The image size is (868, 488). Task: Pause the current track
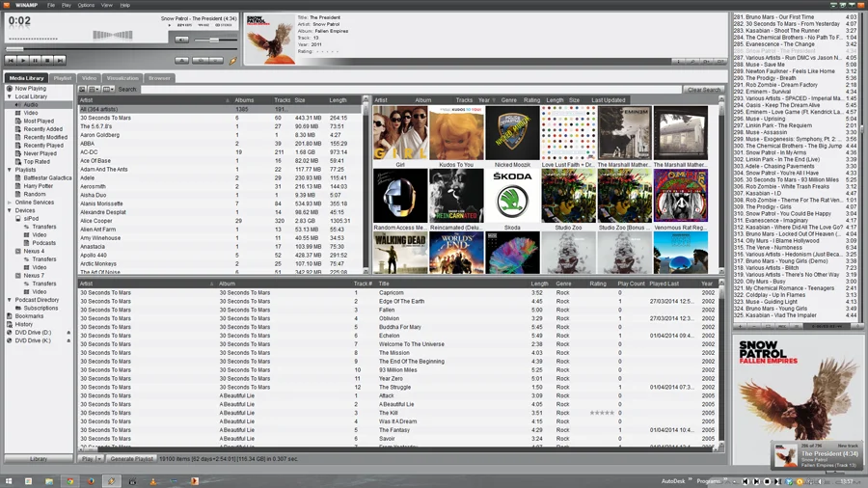[36, 60]
